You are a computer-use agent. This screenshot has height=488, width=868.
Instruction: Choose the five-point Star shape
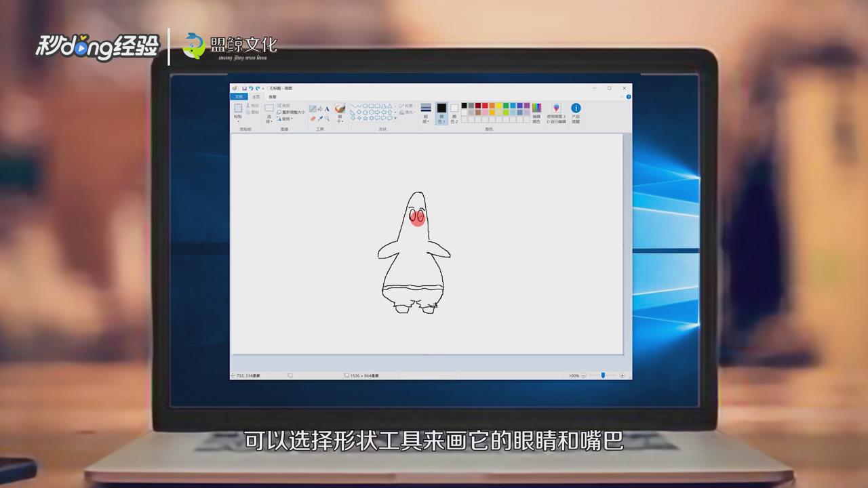pyautogui.click(x=366, y=118)
